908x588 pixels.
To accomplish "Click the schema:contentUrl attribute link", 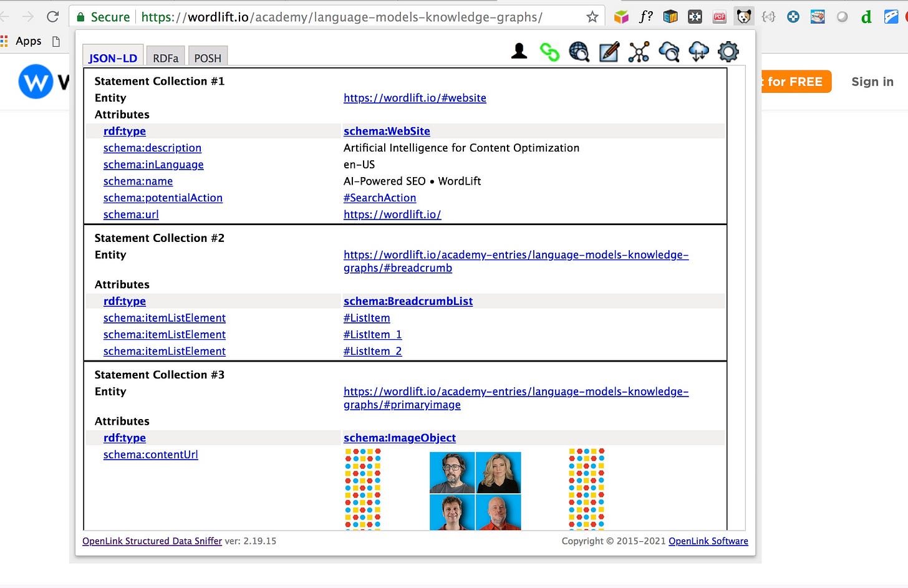I will pos(151,455).
